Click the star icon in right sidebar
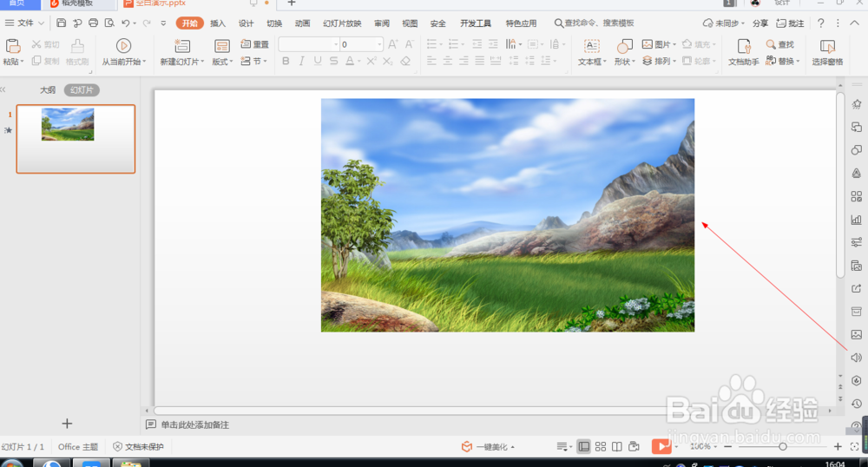 coord(856,104)
